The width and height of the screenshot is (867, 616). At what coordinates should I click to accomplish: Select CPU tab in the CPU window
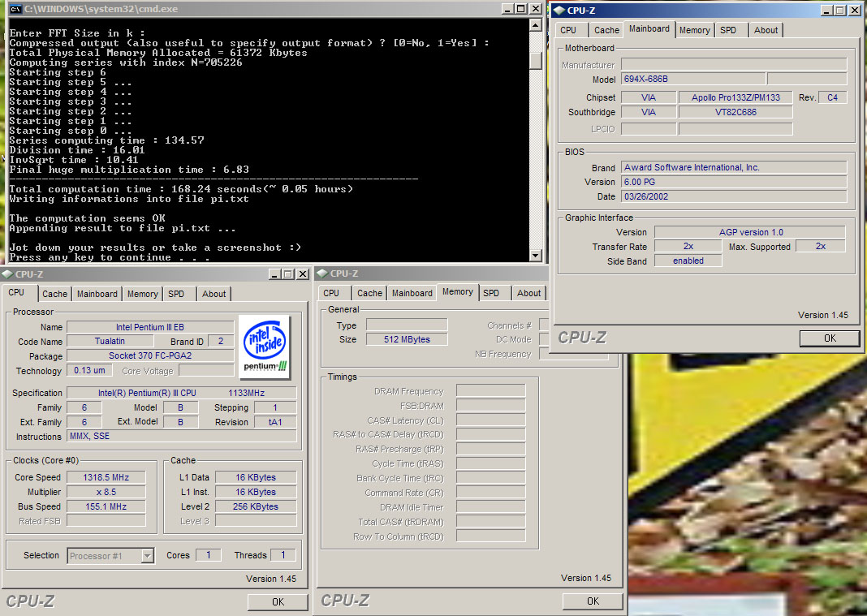coord(16,292)
